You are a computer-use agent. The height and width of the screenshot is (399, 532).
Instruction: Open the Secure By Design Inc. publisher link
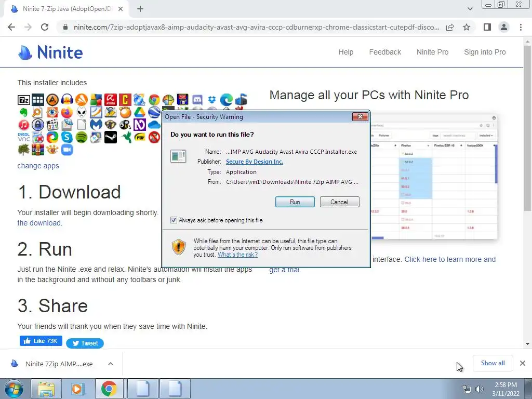click(x=255, y=162)
